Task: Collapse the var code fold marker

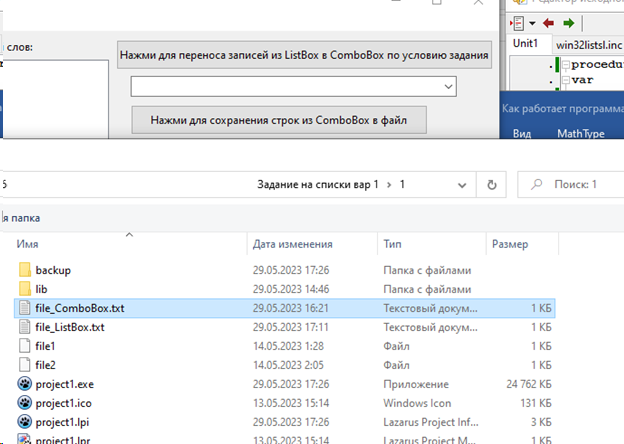Action: 566,80
